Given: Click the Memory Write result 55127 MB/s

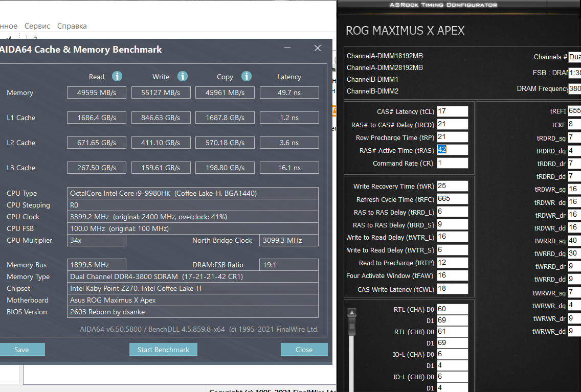Looking at the screenshot, I should (161, 93).
